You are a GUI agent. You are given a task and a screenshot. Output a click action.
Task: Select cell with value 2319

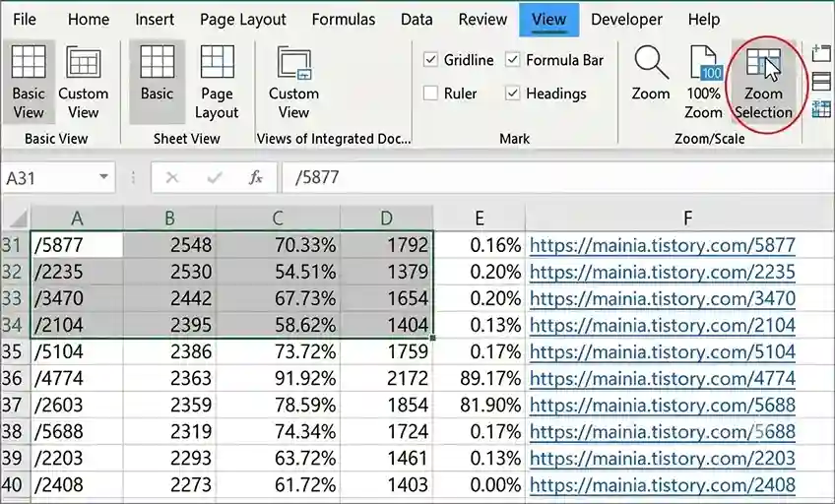pos(169,431)
